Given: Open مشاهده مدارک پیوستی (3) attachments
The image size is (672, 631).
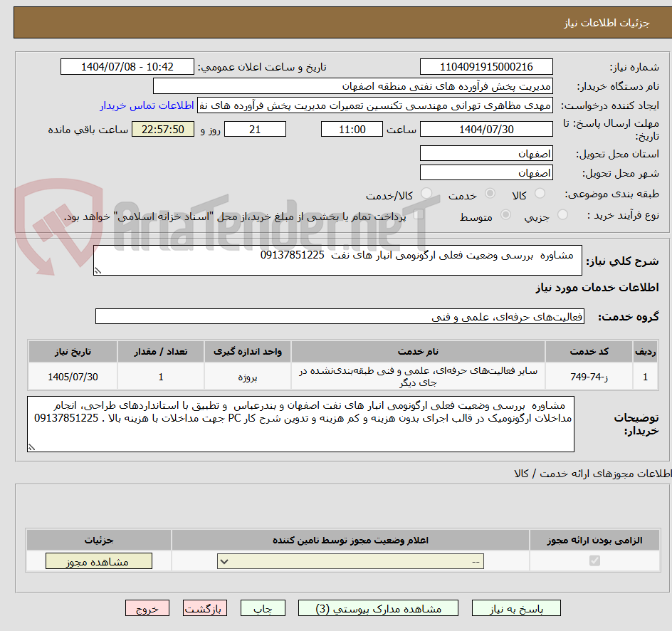Looking at the screenshot, I should point(378,607).
